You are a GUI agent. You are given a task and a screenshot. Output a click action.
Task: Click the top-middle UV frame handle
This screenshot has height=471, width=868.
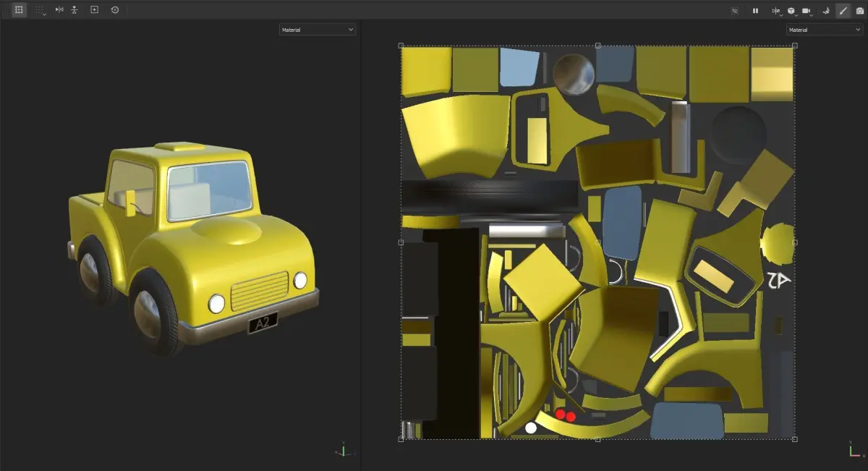[598, 46]
